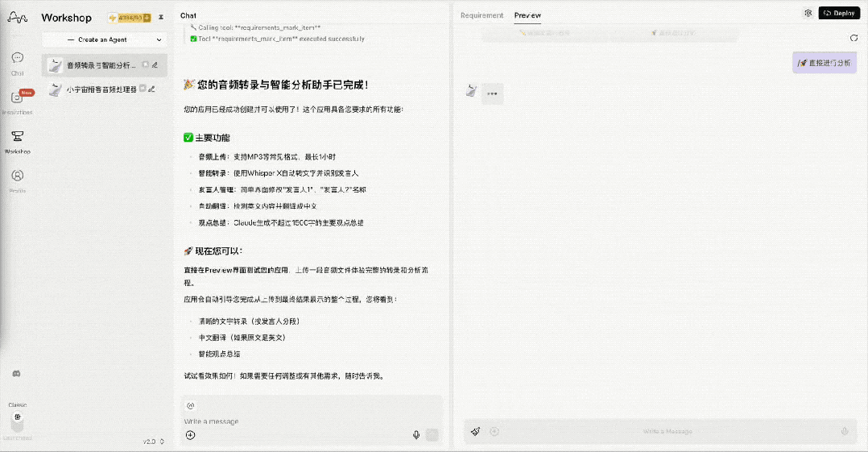Viewport: 868px width, 452px height.
Task: Click the avatar of 小宇宙播客音频处理器 agent
Action: pos(55,89)
